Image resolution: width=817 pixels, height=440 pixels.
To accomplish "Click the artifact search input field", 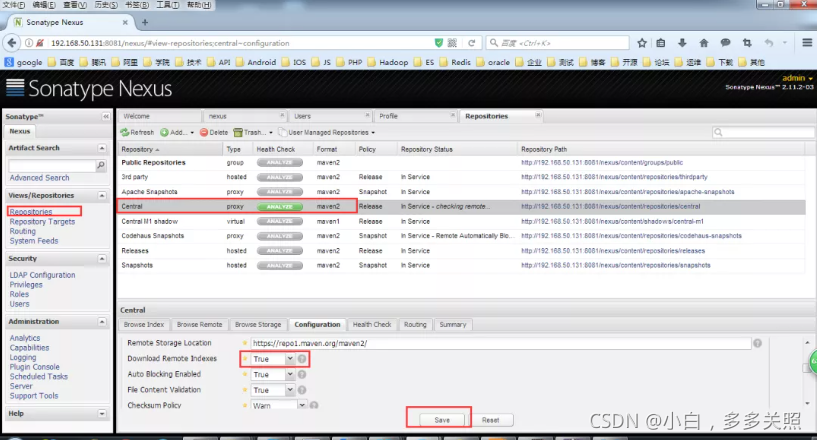I will (x=53, y=165).
